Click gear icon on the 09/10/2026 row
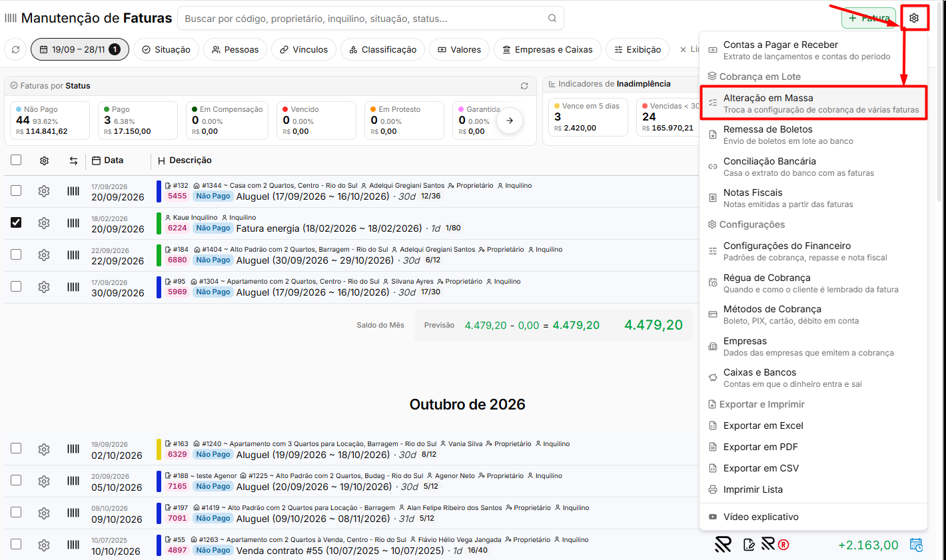This screenshot has width=946, height=560. pos(44,513)
